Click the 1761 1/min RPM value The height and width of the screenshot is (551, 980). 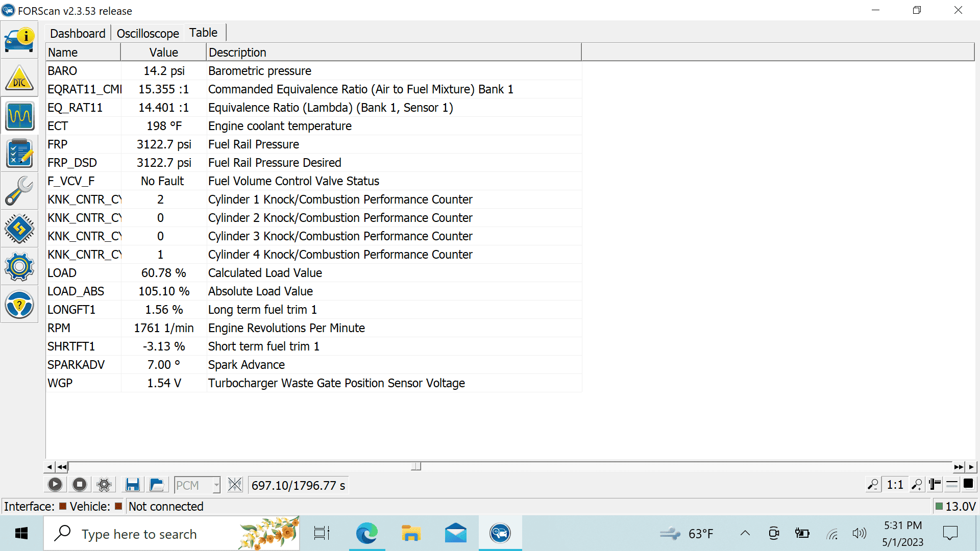(164, 328)
